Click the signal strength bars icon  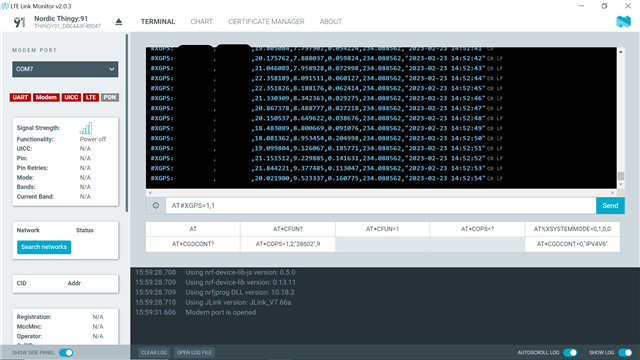pyautogui.click(x=86, y=128)
